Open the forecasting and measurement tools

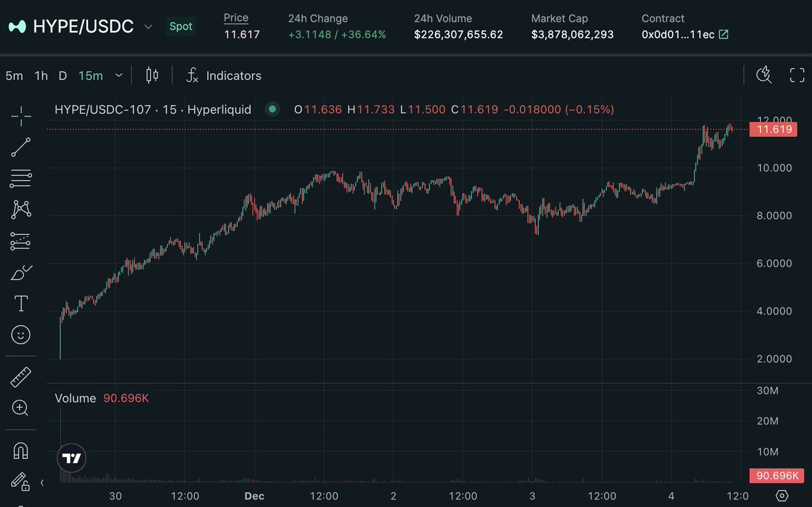pyautogui.click(x=21, y=241)
